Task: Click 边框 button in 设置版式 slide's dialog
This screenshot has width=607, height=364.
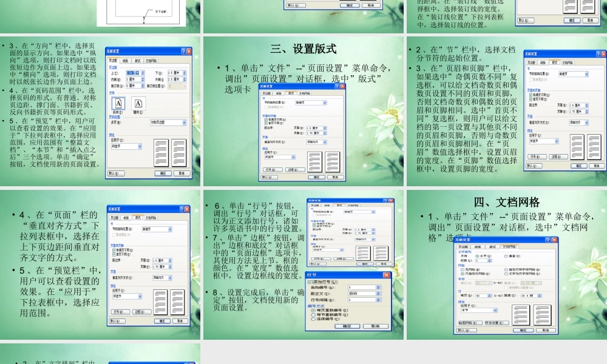Action: pos(295,170)
